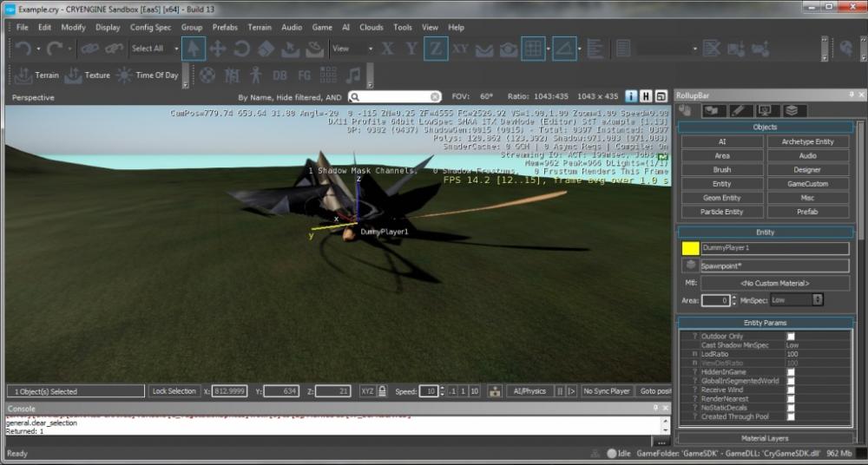Check the Receive Wind checkbox
This screenshot has width=868, height=465.
tap(791, 390)
